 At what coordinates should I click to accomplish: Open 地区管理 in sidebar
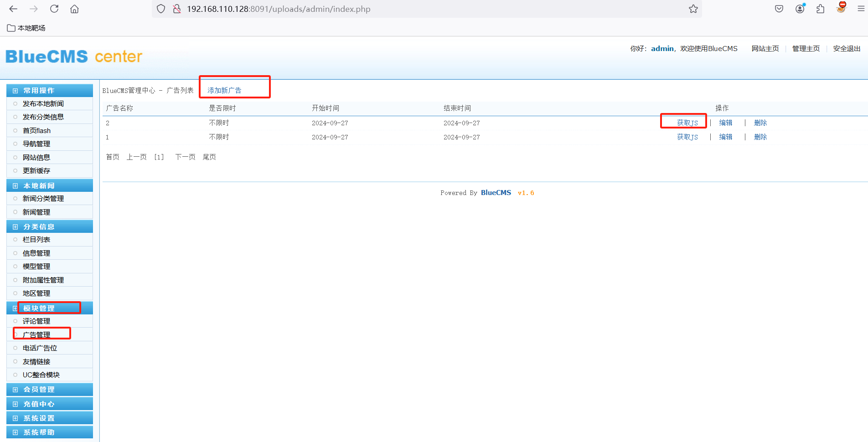(36, 293)
